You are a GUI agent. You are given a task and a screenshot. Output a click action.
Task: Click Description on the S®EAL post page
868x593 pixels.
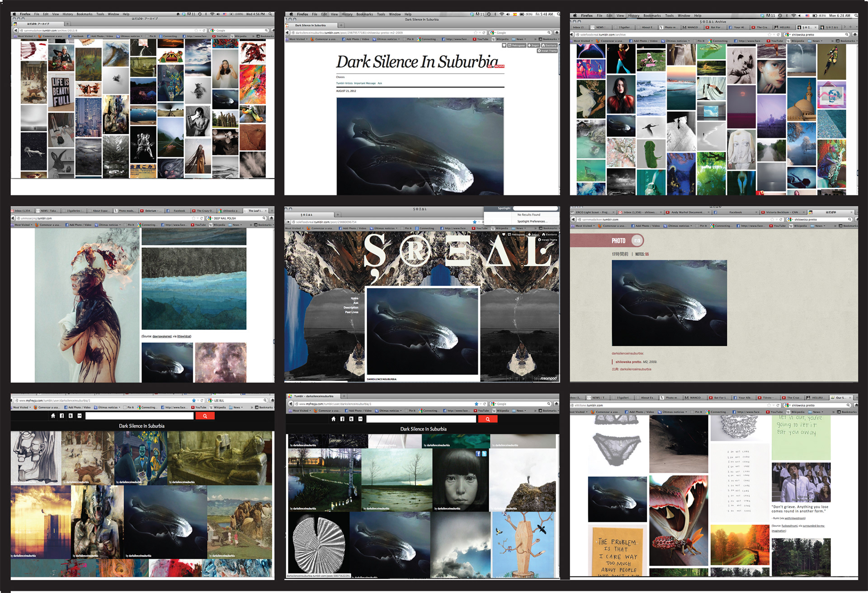click(351, 308)
